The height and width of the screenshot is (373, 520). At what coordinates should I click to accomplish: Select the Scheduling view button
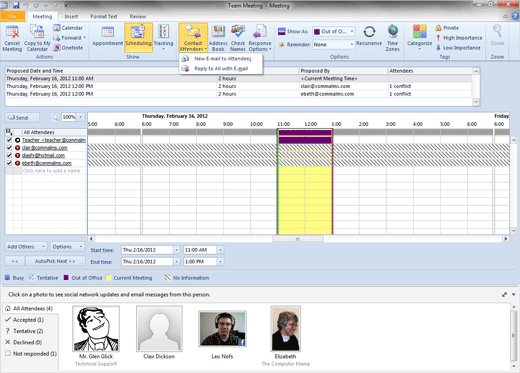click(x=138, y=37)
